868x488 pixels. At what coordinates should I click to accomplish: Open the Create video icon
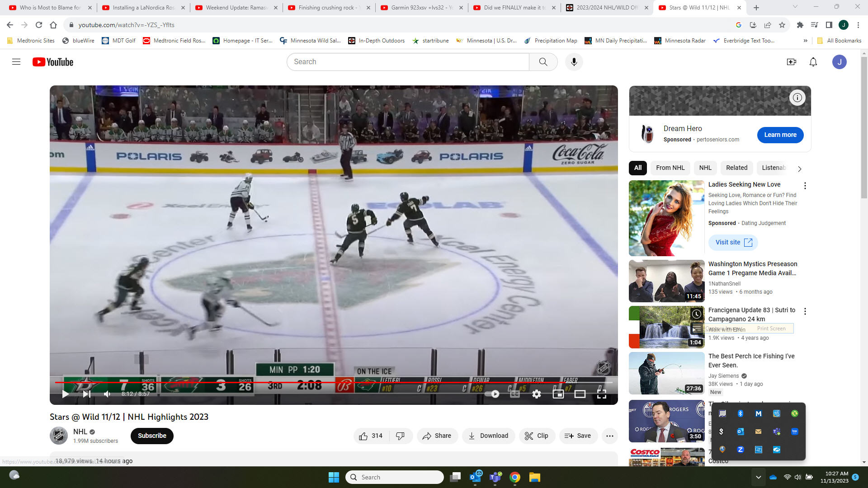pyautogui.click(x=792, y=62)
